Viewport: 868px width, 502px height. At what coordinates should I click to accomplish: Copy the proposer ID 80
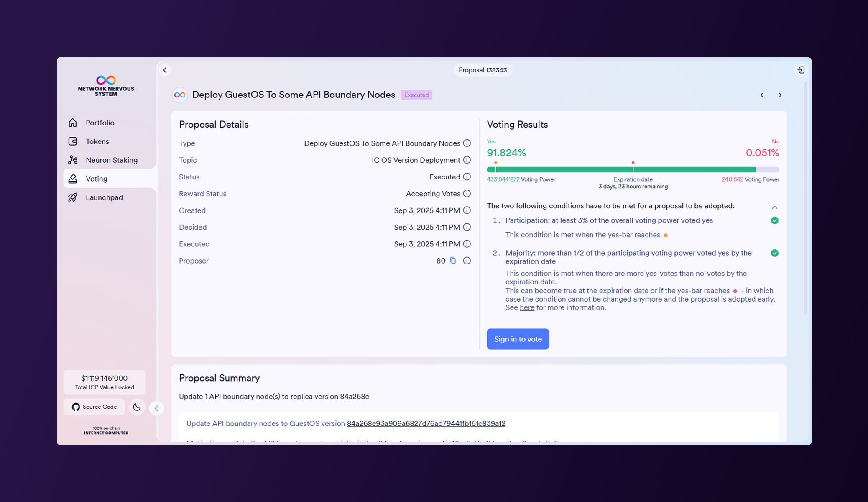(453, 261)
